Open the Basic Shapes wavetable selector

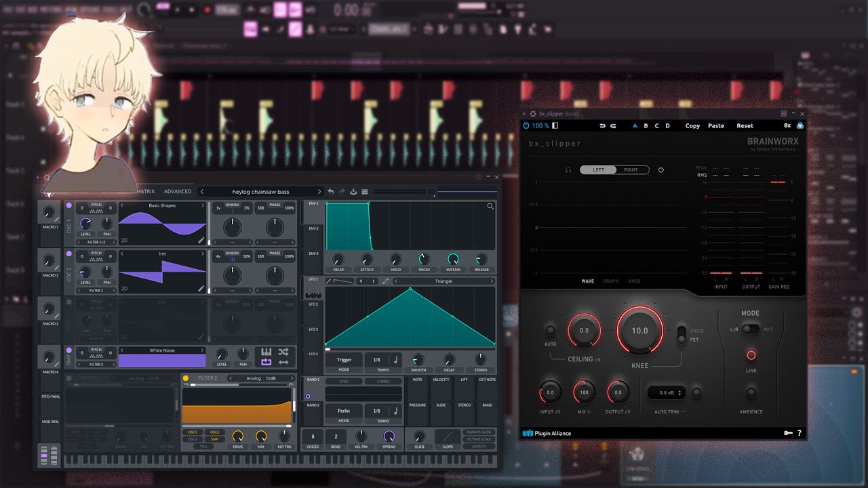tap(163, 205)
